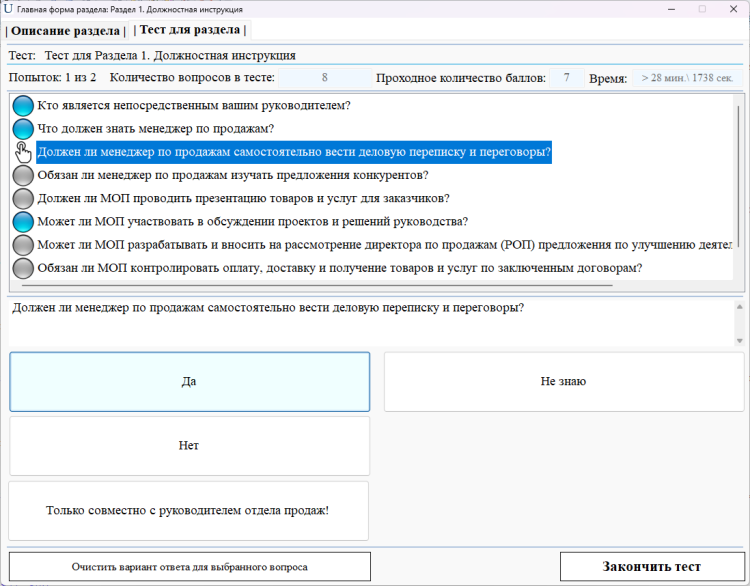This screenshot has height=586, width=750.
Task: Select question 'Кто является непосредственным вашим руководителем?'
Action: click(193, 105)
